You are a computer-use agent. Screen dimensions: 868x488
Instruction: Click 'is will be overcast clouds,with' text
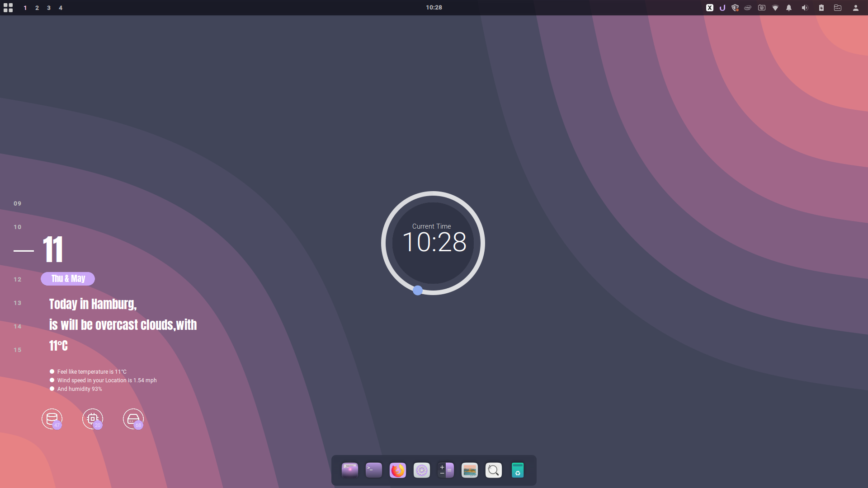tap(123, 325)
